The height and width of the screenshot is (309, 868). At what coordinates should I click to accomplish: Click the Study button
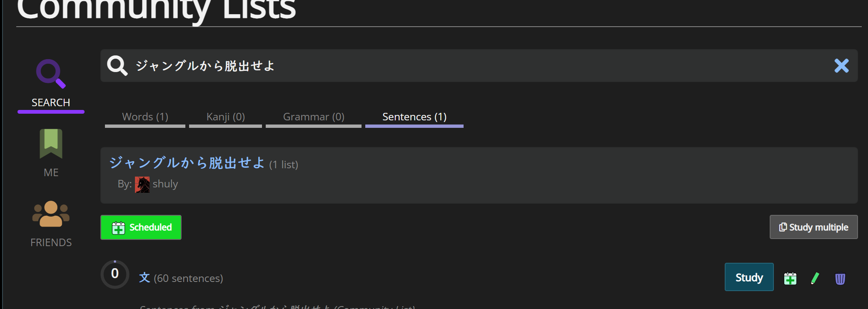pyautogui.click(x=749, y=277)
